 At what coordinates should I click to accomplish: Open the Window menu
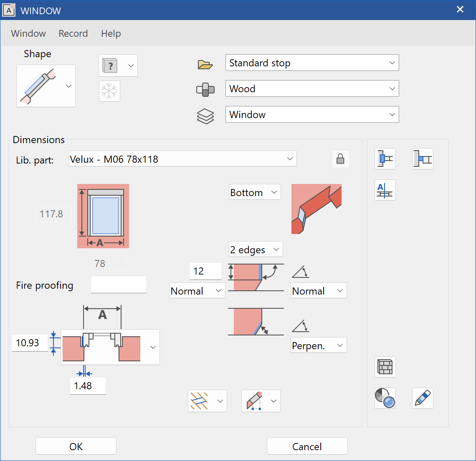coord(28,33)
